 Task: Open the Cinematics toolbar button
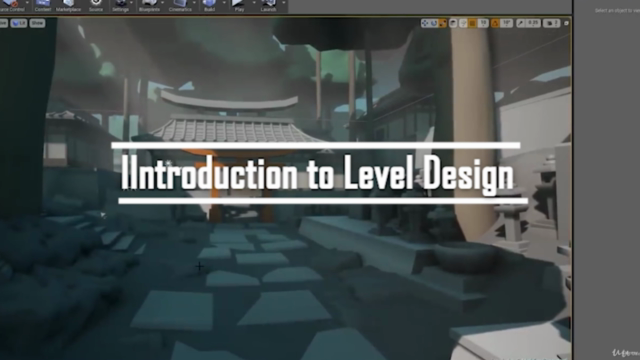[x=180, y=5]
